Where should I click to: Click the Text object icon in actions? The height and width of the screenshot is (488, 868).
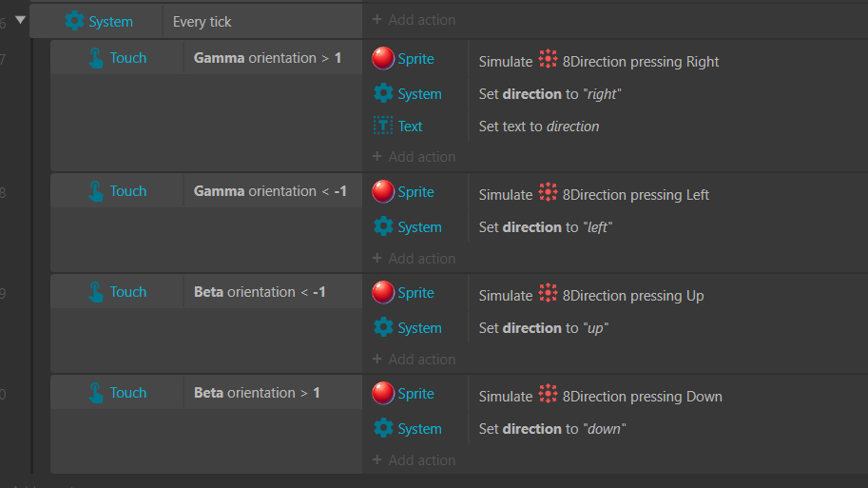[383, 126]
